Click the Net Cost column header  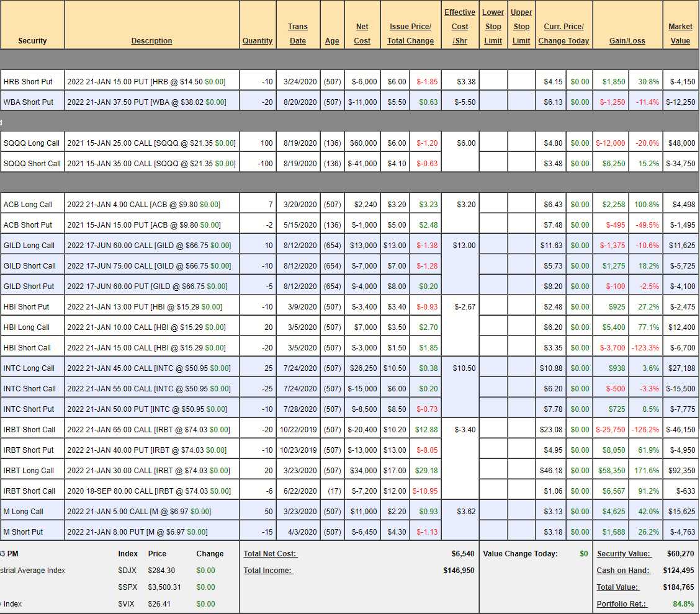pos(362,33)
